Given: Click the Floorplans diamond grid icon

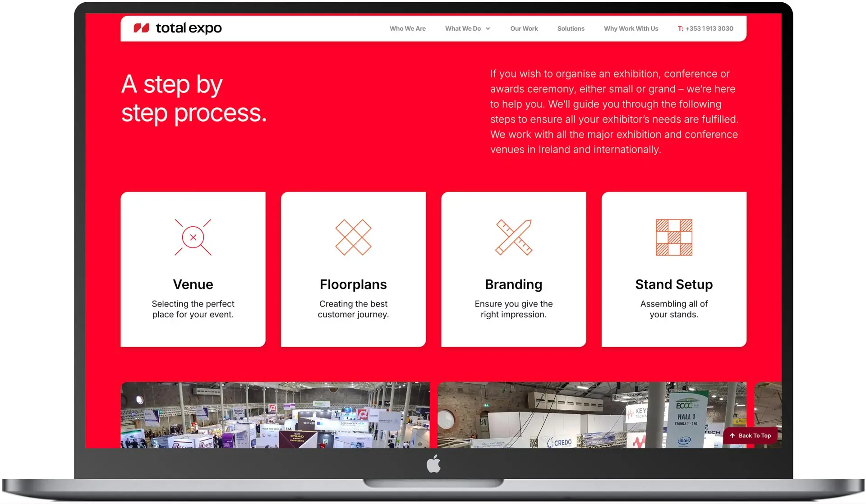Looking at the screenshot, I should (x=353, y=238).
